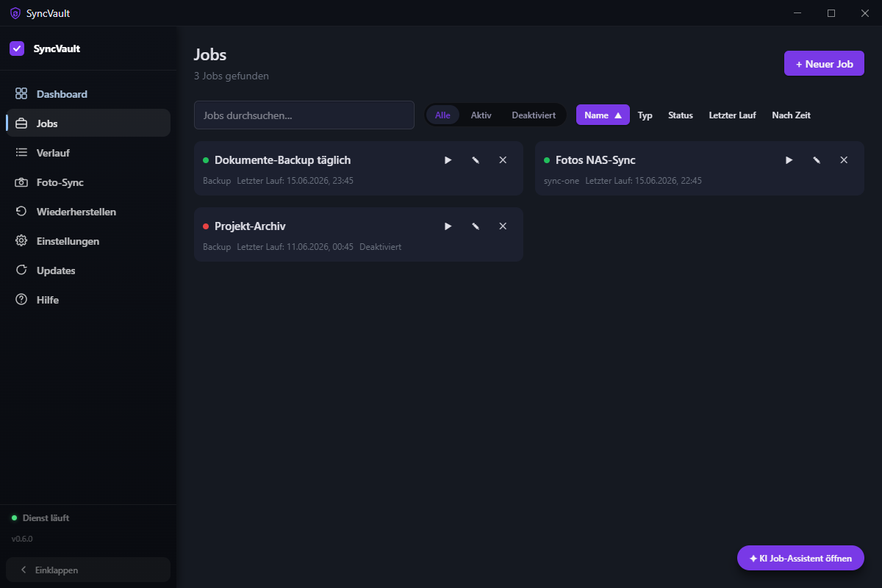Open the Dashboard page from sidebar

[88, 94]
